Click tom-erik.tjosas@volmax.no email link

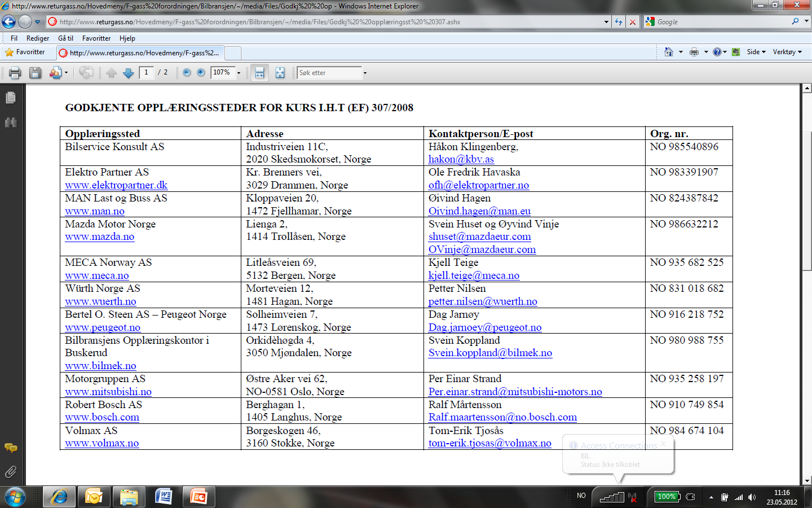[x=490, y=443]
